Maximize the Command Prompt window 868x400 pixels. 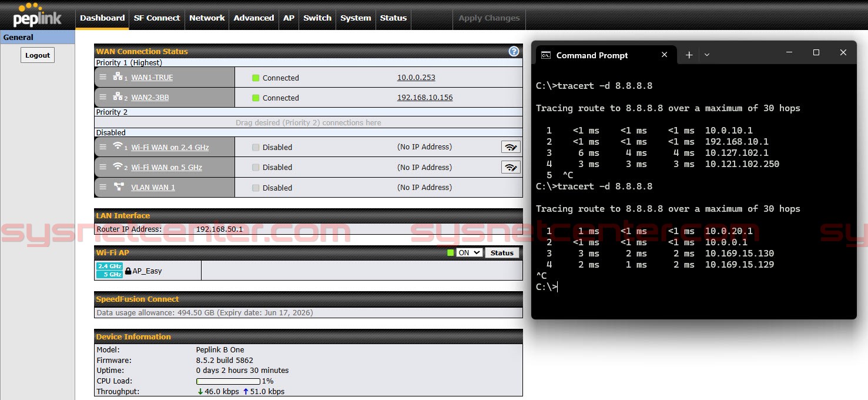(x=816, y=52)
